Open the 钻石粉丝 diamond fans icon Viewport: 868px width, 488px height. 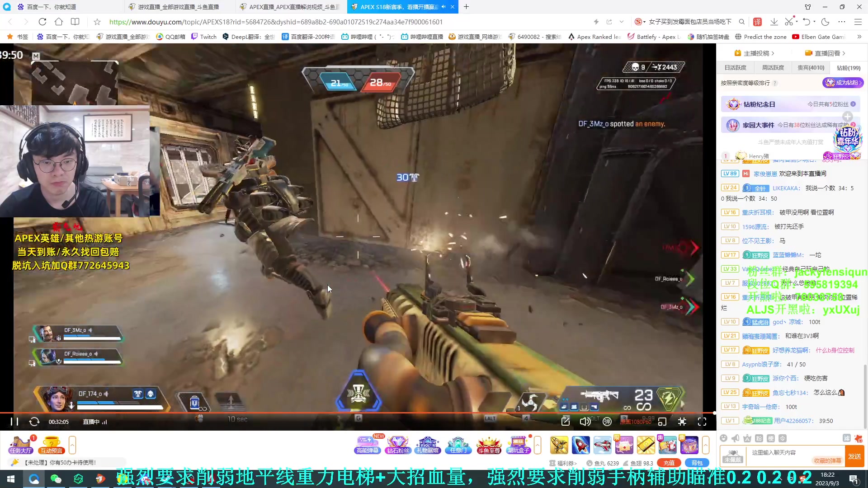point(397,445)
